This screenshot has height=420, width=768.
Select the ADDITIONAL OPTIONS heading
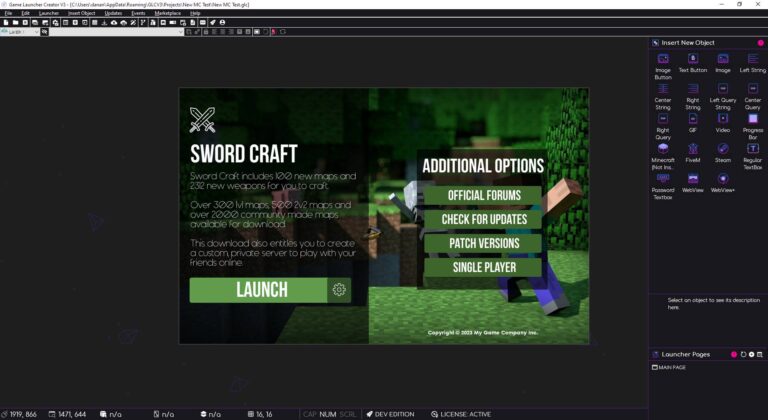(x=483, y=166)
